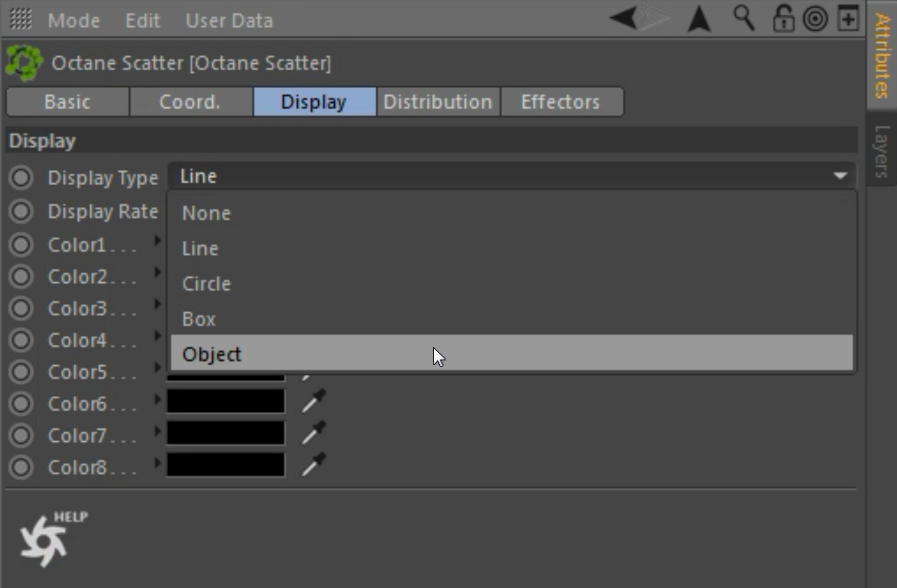The width and height of the screenshot is (897, 588).
Task: Toggle the Color8 animation dot
Action: pyautogui.click(x=21, y=467)
